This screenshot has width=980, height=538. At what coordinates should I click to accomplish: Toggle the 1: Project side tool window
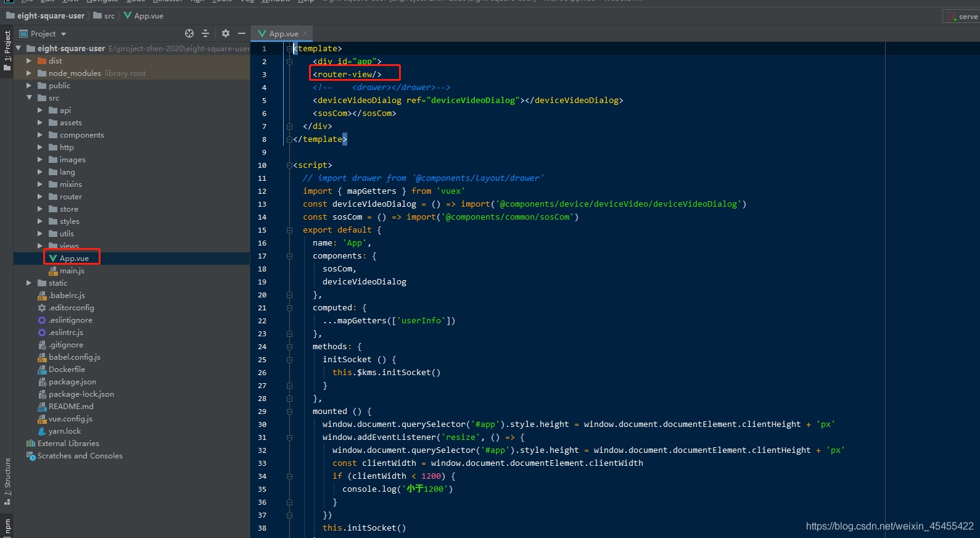[7, 50]
